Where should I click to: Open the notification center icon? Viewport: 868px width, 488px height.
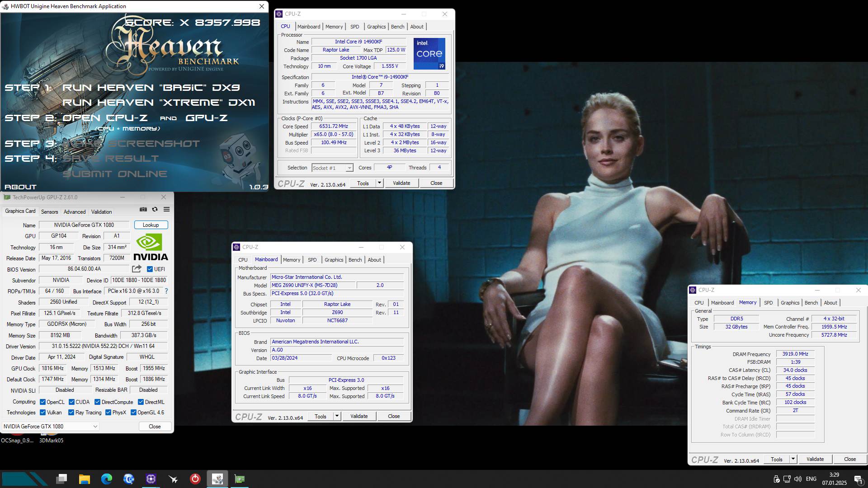coord(858,479)
